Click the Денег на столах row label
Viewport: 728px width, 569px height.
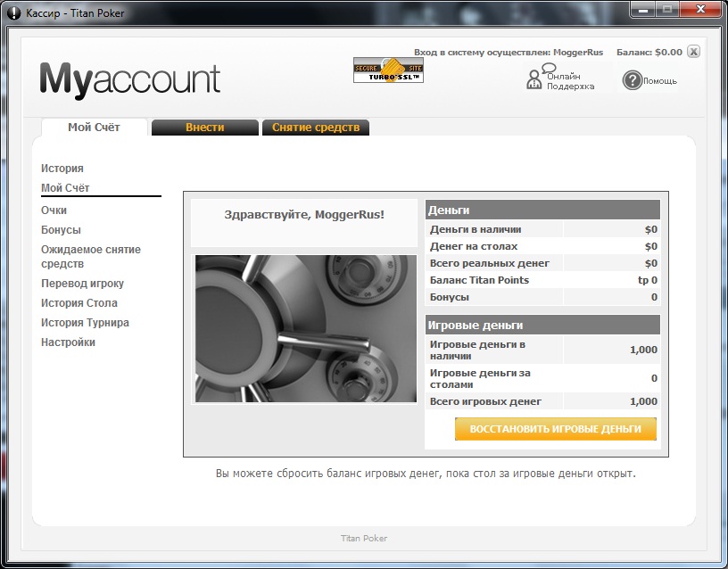[x=474, y=246]
